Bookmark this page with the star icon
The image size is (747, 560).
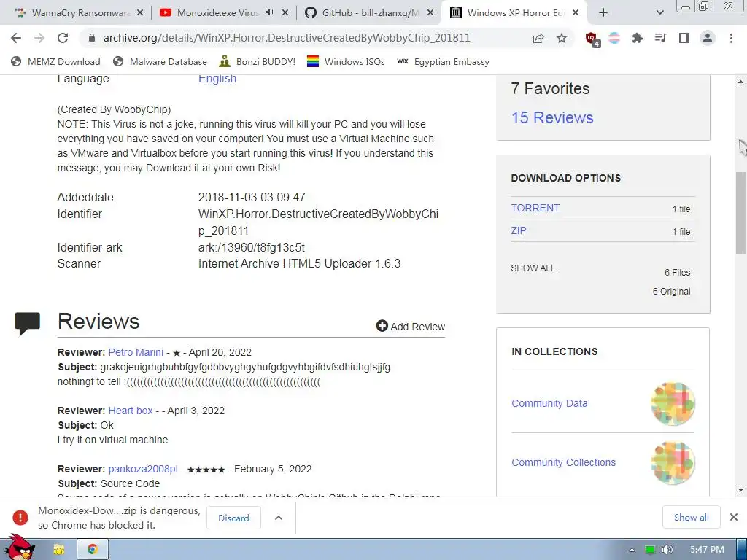(562, 38)
